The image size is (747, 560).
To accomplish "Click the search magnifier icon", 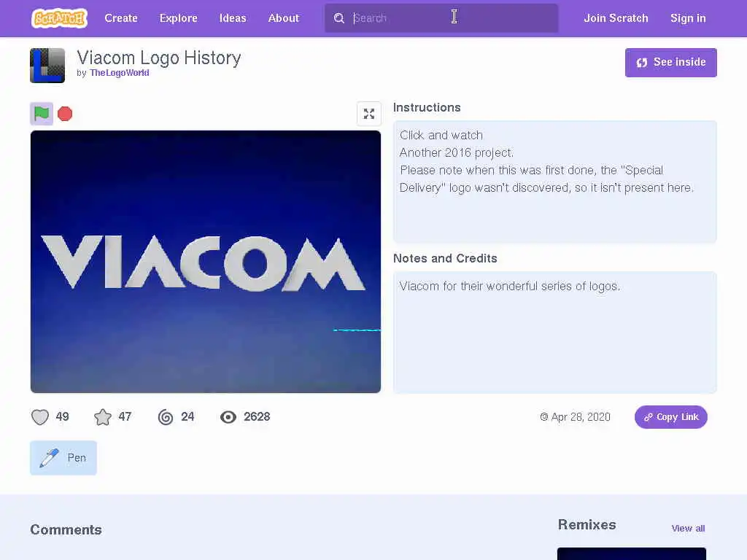I will click(338, 18).
